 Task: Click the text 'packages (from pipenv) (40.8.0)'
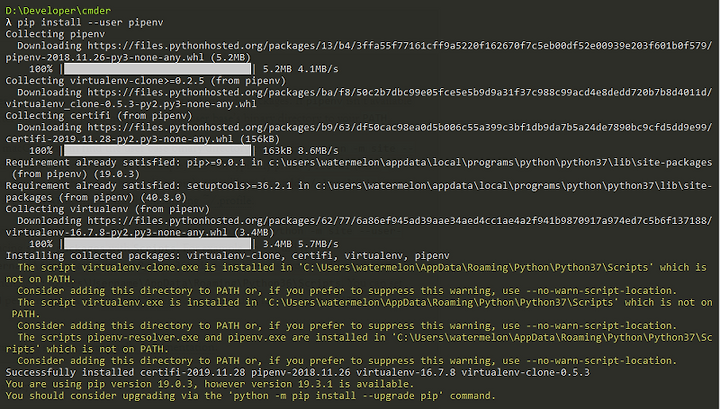96,197
